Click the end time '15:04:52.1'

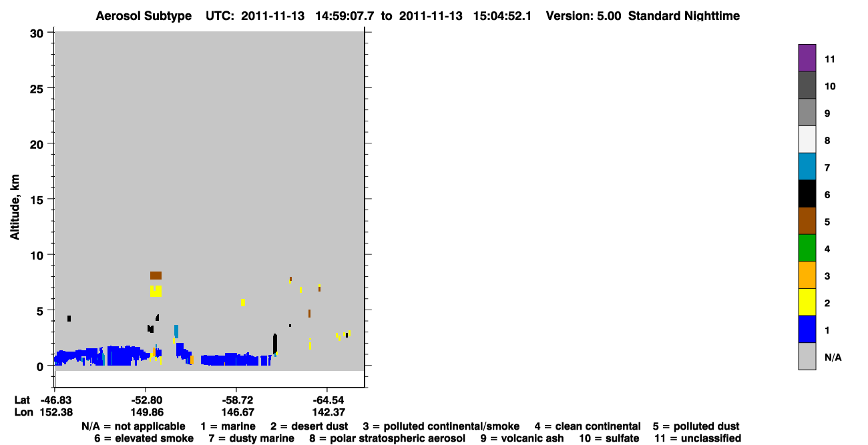(503, 15)
